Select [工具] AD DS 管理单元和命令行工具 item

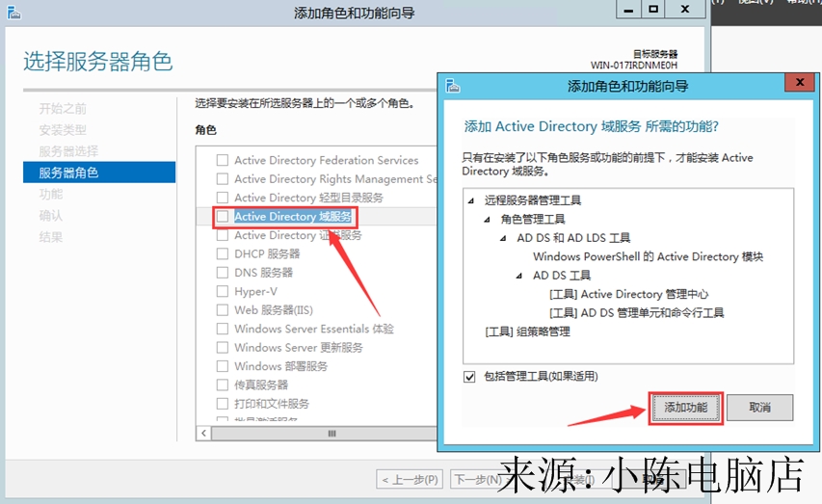[636, 313]
